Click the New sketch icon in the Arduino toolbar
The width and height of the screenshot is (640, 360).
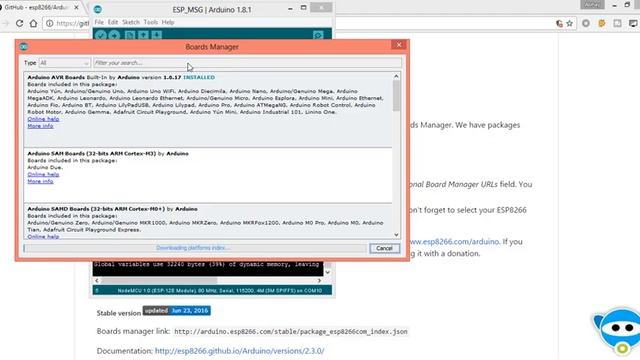[130, 35]
